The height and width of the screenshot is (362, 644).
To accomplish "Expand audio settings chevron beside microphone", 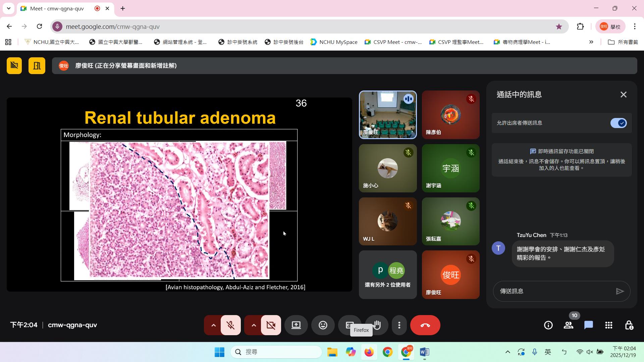I will pos(213,325).
